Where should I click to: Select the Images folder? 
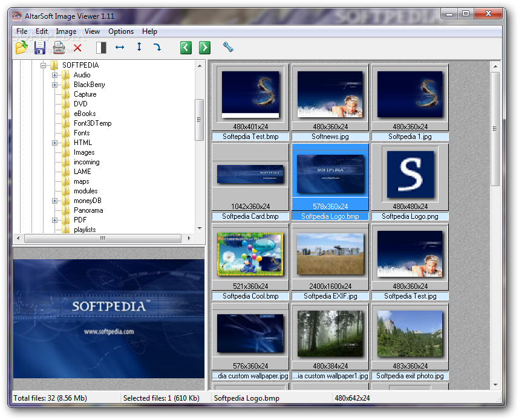point(84,152)
